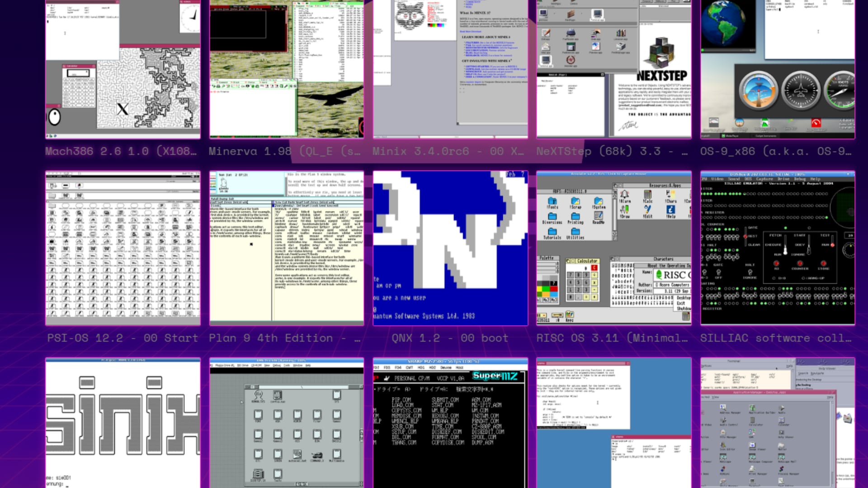This screenshot has width=868, height=488.
Task: Open the Minix 3.4.0rc6 screenshot thumbnail
Action: pyautogui.click(x=450, y=69)
